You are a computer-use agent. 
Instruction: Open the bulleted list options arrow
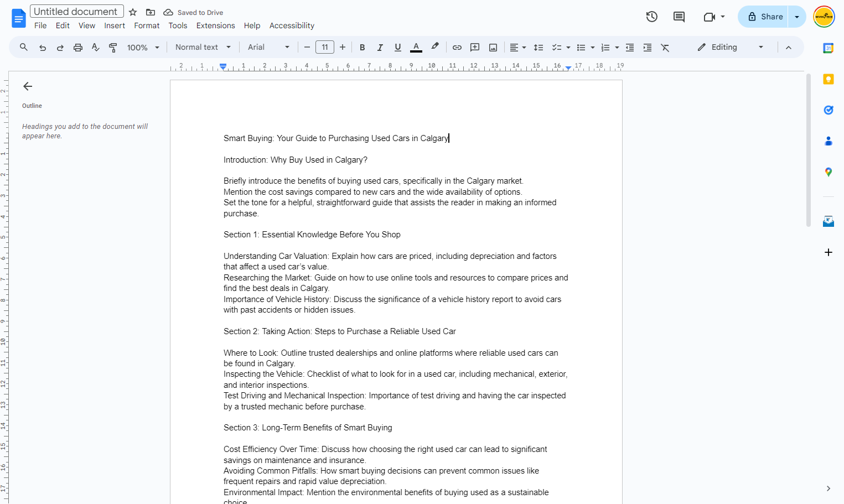593,48
